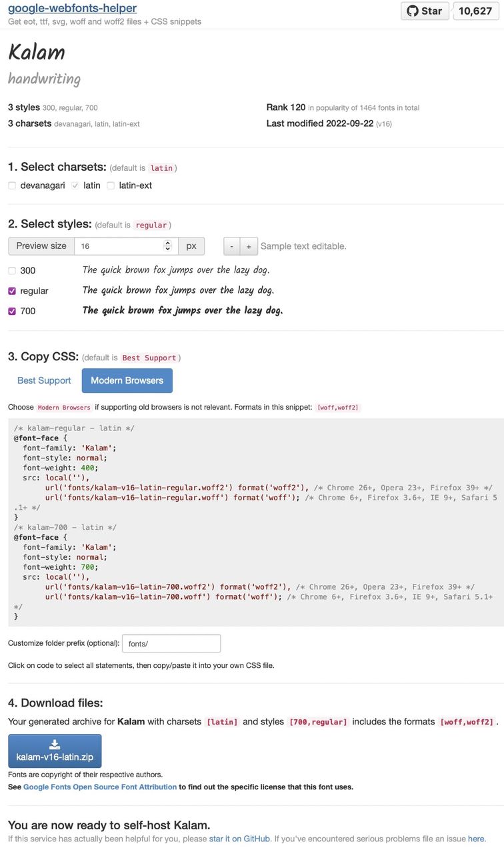Check the 300 font style
504x854 pixels.
click(x=11, y=270)
